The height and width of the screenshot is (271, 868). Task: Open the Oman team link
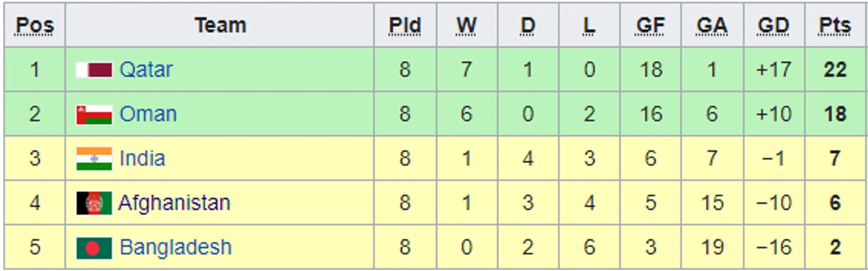point(148,114)
